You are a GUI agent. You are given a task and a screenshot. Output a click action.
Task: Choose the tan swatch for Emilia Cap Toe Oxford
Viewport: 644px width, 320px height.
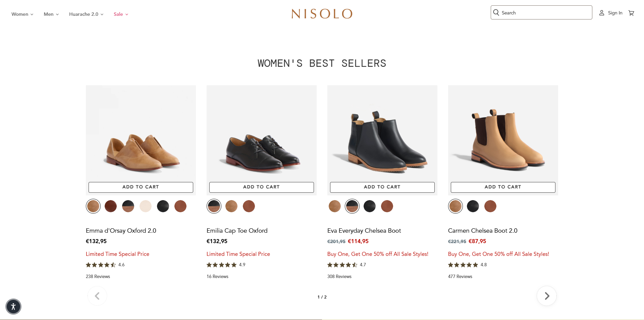pyautogui.click(x=231, y=206)
